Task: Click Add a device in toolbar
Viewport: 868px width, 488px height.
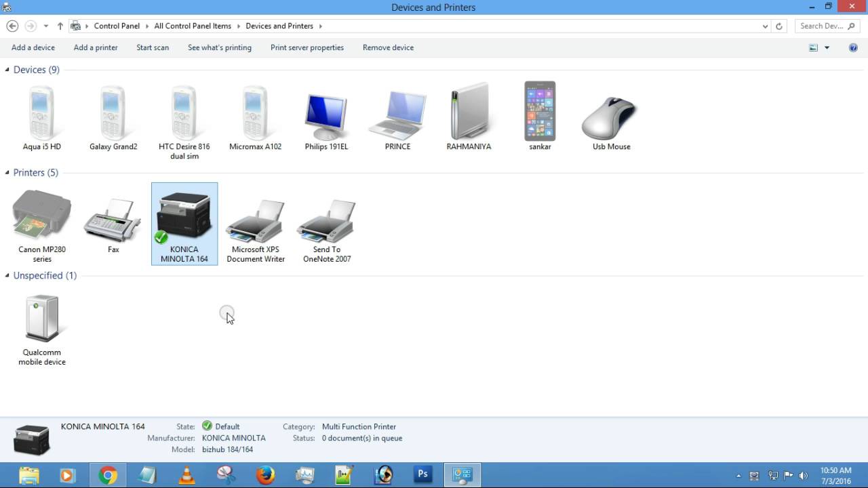Action: pos(33,47)
